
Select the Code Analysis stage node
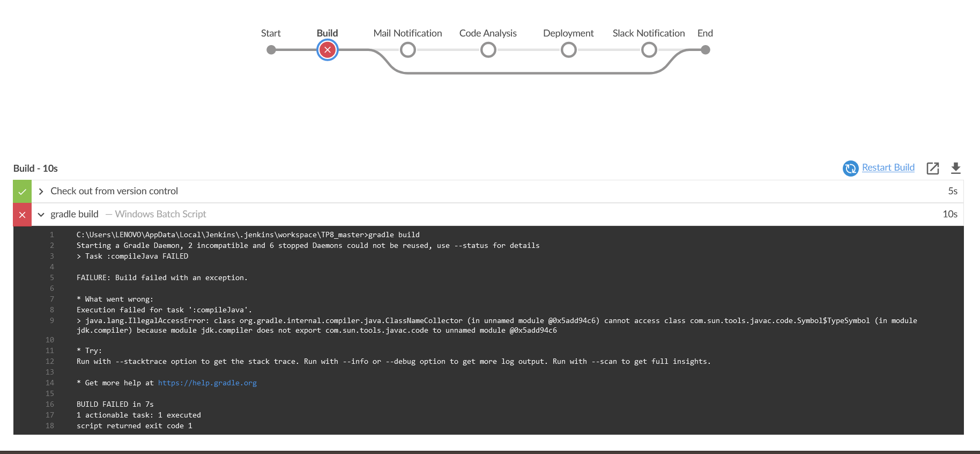coord(488,50)
